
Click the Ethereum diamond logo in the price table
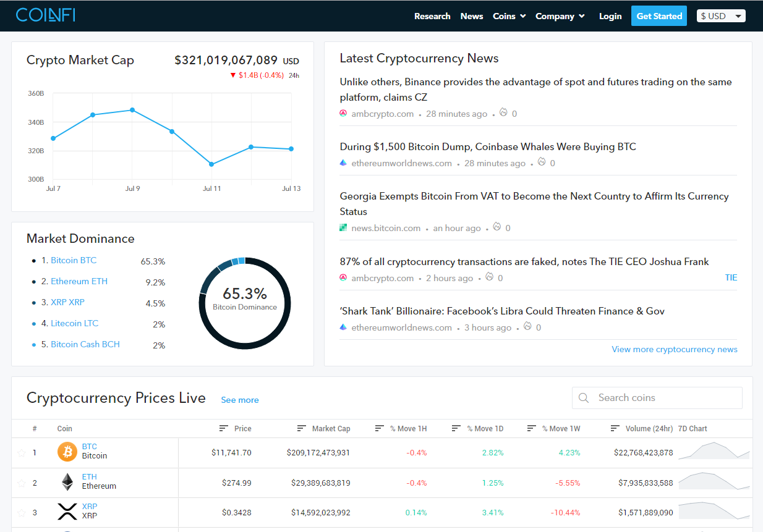pyautogui.click(x=67, y=482)
